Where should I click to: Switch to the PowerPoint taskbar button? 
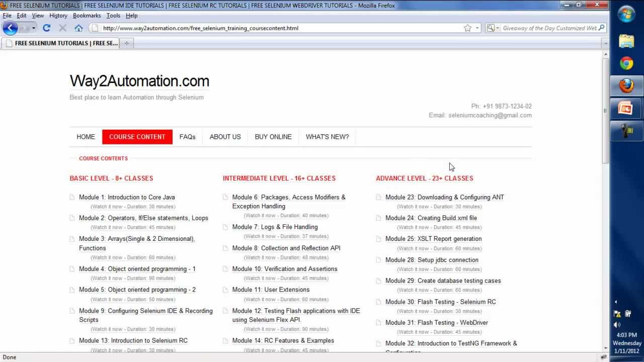[627, 108]
